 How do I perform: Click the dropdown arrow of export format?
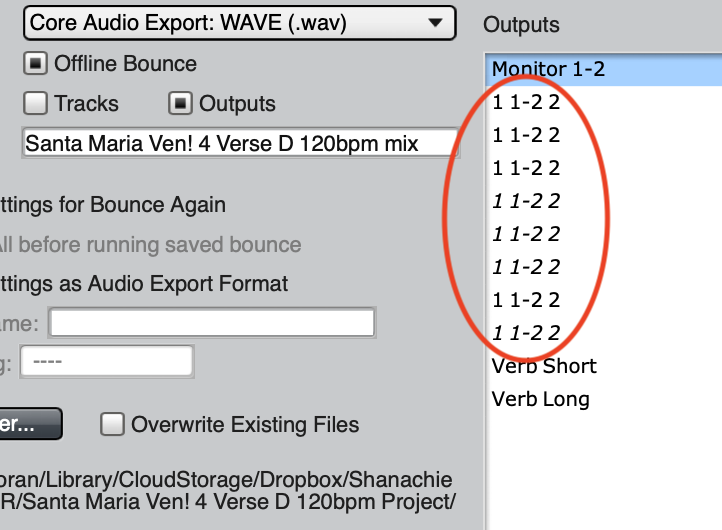pos(434,22)
